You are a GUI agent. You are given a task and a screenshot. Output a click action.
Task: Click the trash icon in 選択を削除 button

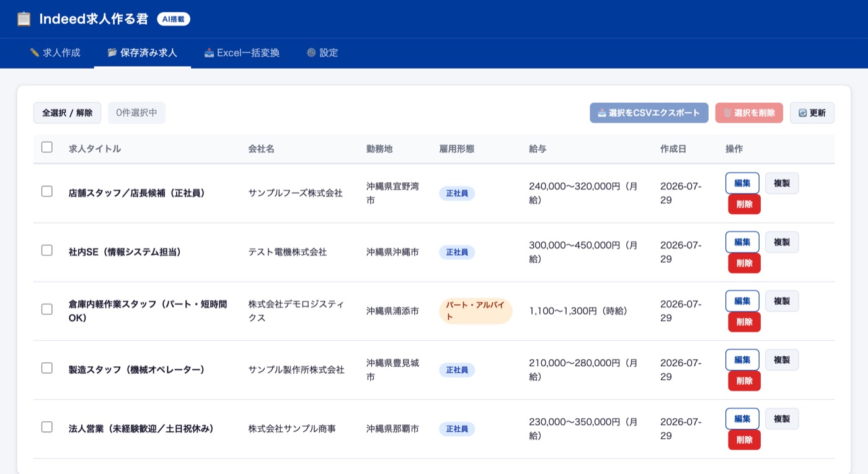(x=727, y=113)
